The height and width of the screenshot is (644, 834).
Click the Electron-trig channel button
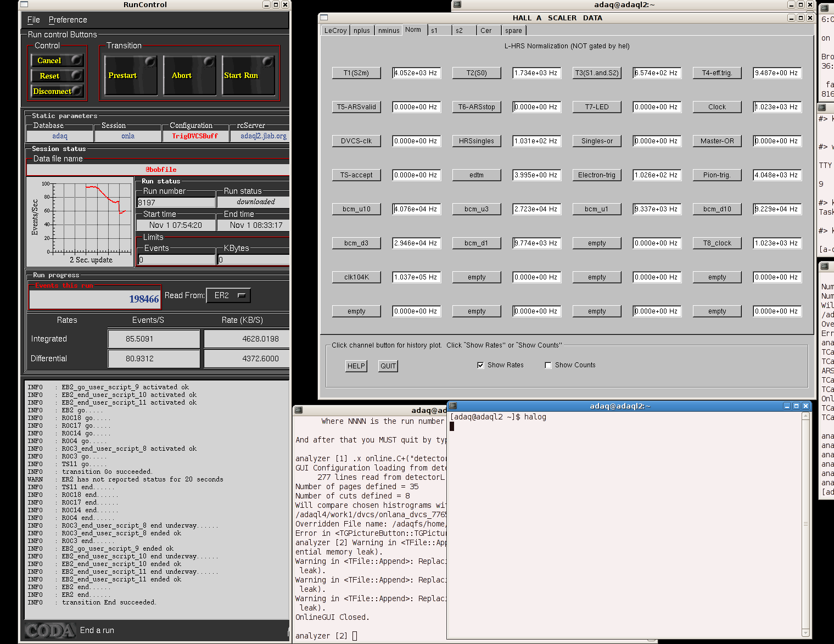point(597,175)
